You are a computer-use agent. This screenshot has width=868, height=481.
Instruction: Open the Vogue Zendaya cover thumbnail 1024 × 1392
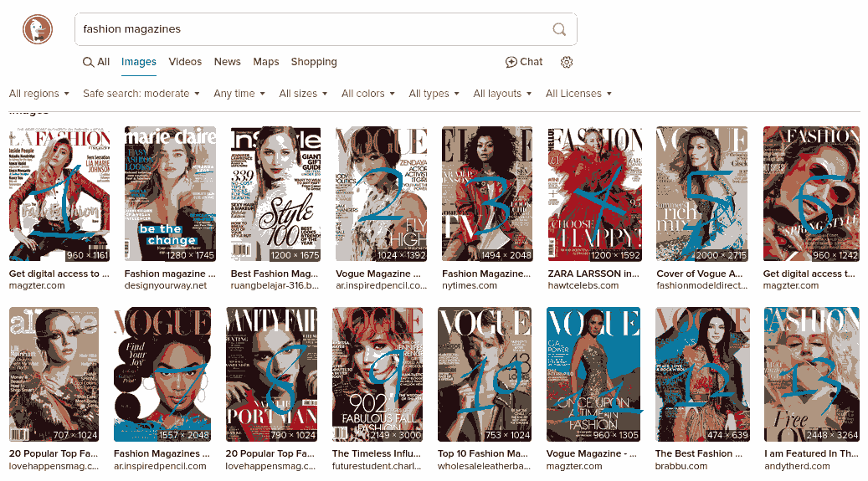point(382,194)
